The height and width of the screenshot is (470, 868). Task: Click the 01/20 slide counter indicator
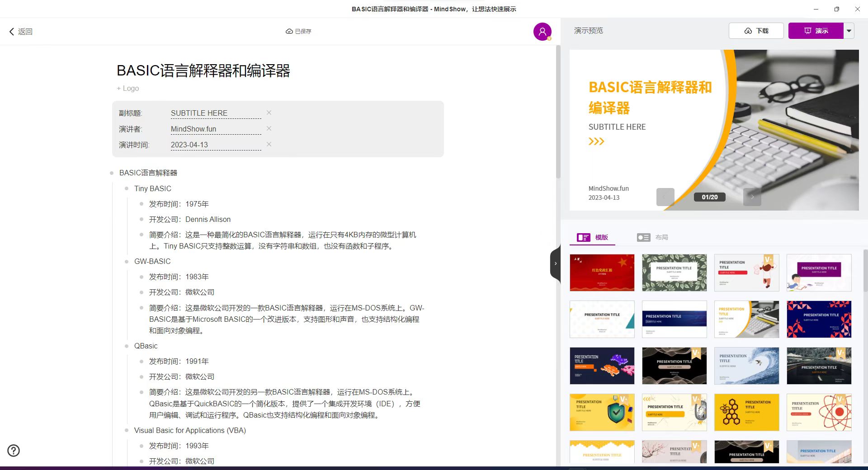tap(709, 197)
